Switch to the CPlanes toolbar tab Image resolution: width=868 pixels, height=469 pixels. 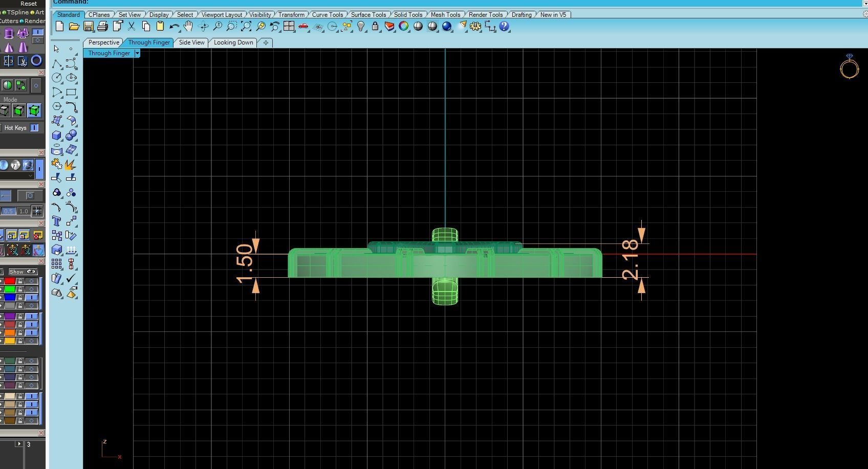(x=99, y=15)
